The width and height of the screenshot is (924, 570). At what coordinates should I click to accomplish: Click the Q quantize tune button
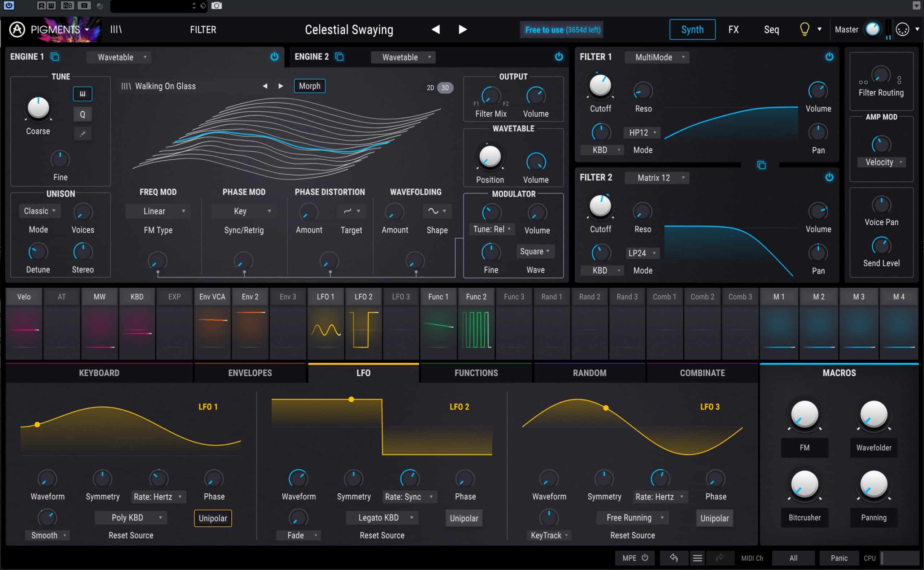point(83,114)
